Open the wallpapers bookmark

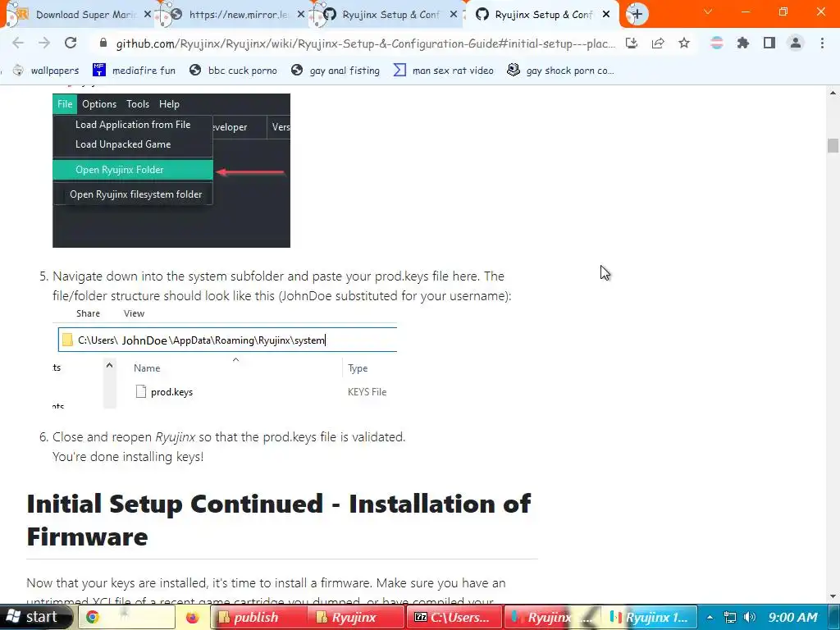pos(46,71)
